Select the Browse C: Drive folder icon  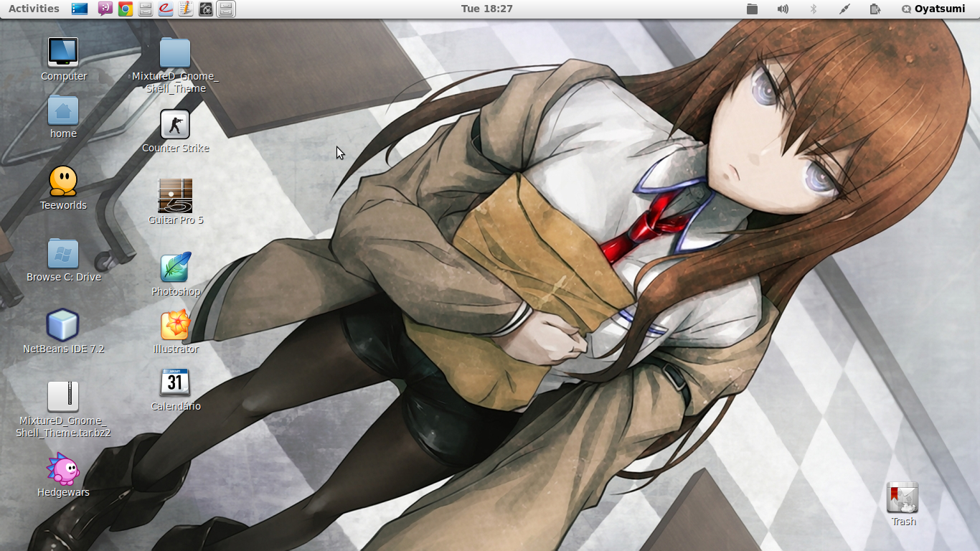point(63,253)
